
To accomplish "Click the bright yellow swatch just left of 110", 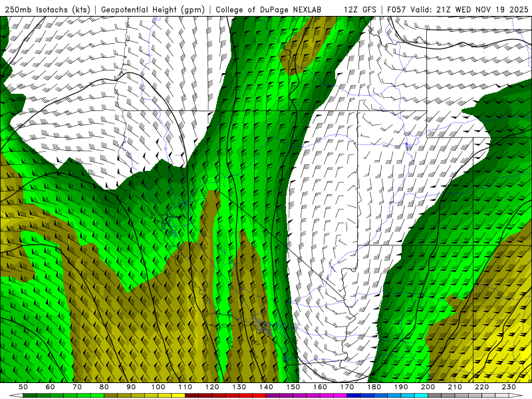I will point(178,396).
